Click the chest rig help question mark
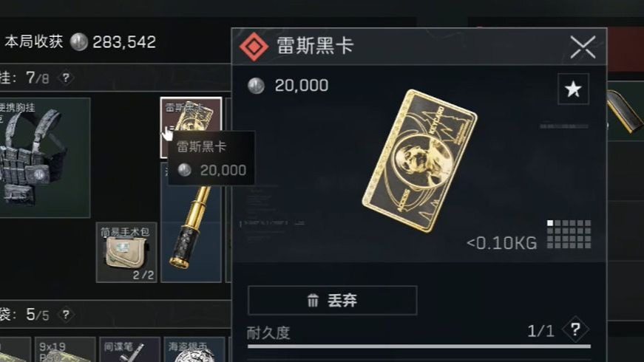Screen dimensions: 644x362 tap(66, 77)
